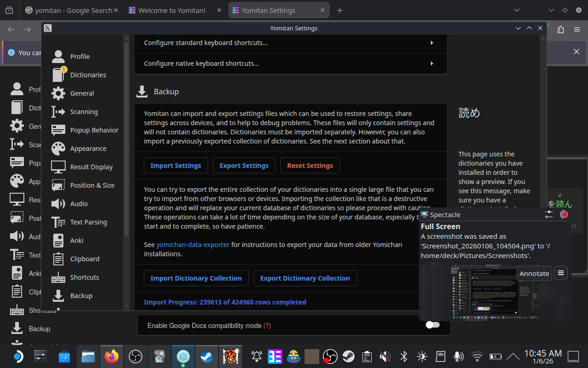
Task: Click the Reset Settings button
Action: [310, 166]
